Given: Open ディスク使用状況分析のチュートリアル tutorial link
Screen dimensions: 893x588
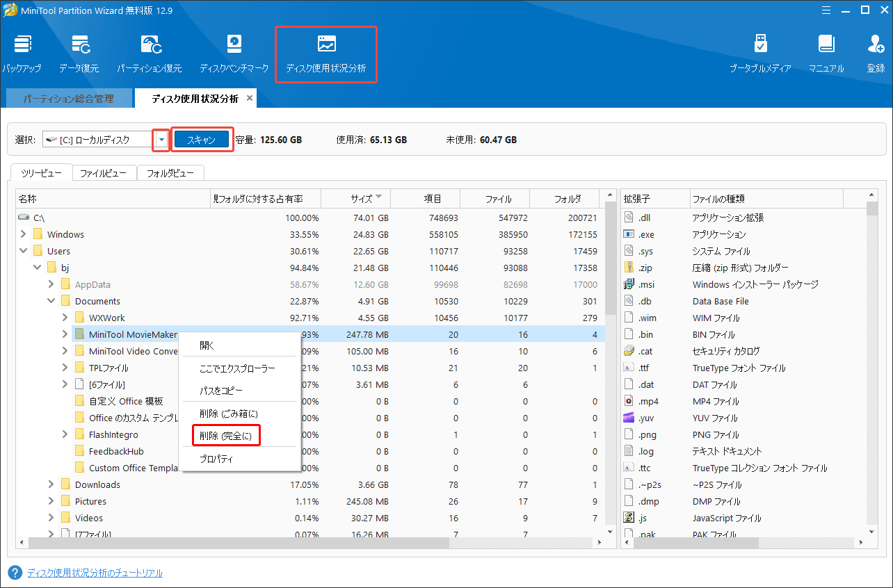Looking at the screenshot, I should click(95, 573).
